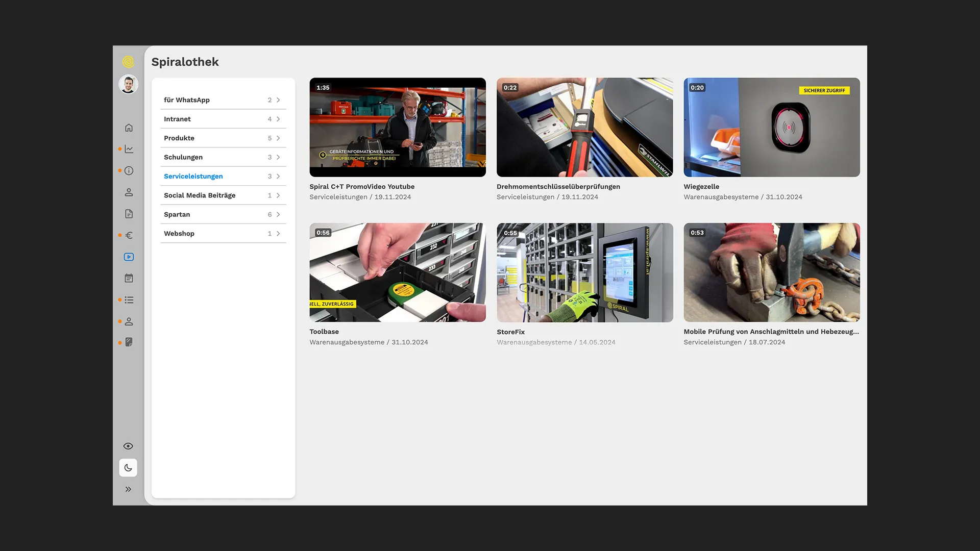Expand chevron in Social Media Beiträge row
Screen dimensions: 980x551
click(x=278, y=195)
